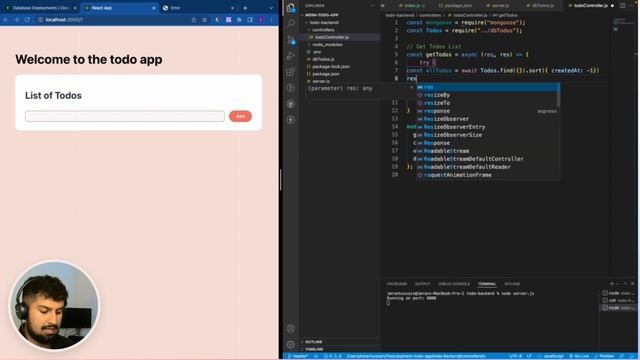
Task: Open the tab search dropdown chevron
Action: 271,8
